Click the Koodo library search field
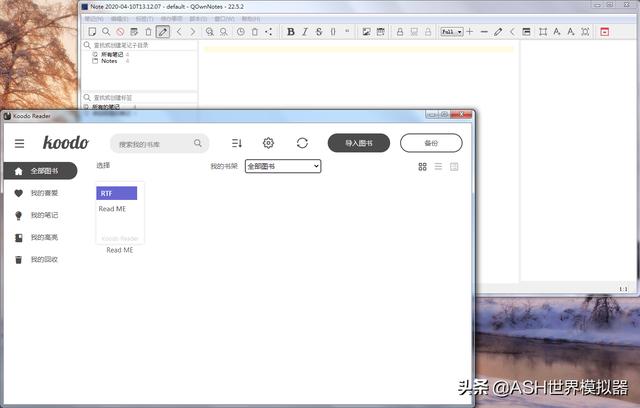640x408 pixels. pos(160,144)
